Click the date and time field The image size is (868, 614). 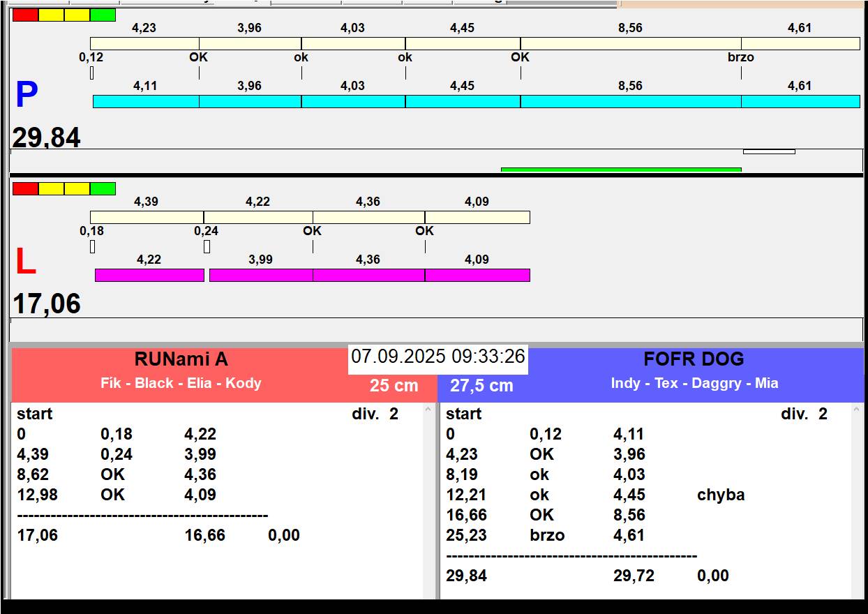(x=437, y=357)
